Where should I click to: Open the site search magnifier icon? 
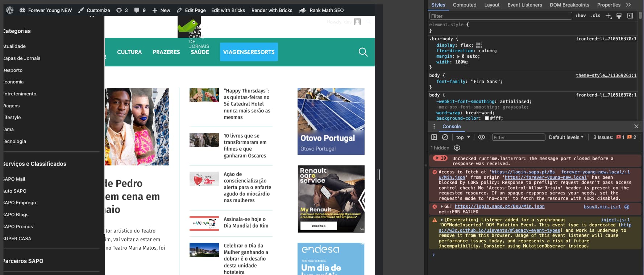point(363,52)
